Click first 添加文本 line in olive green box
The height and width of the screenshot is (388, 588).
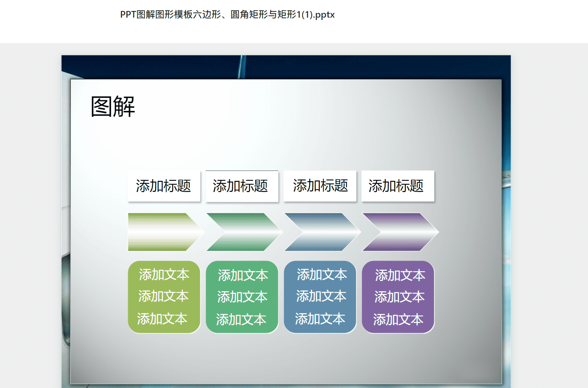(164, 274)
